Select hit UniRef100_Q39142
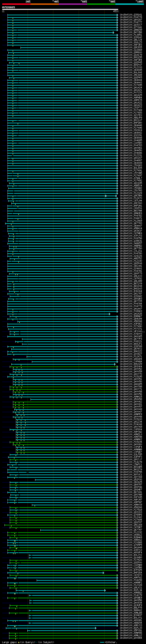The width and height of the screenshot is (146, 644). [x=131, y=37]
